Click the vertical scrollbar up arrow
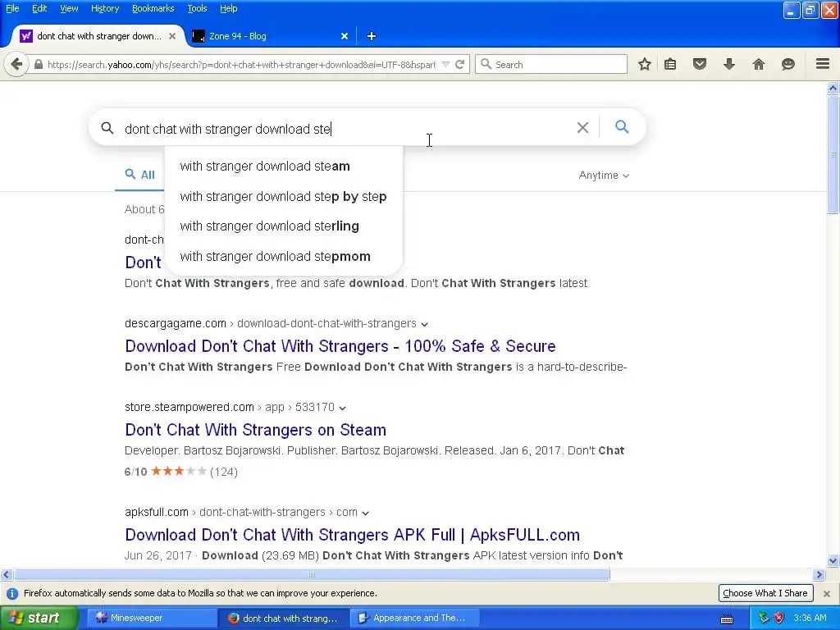This screenshot has width=840, height=630. point(833,88)
